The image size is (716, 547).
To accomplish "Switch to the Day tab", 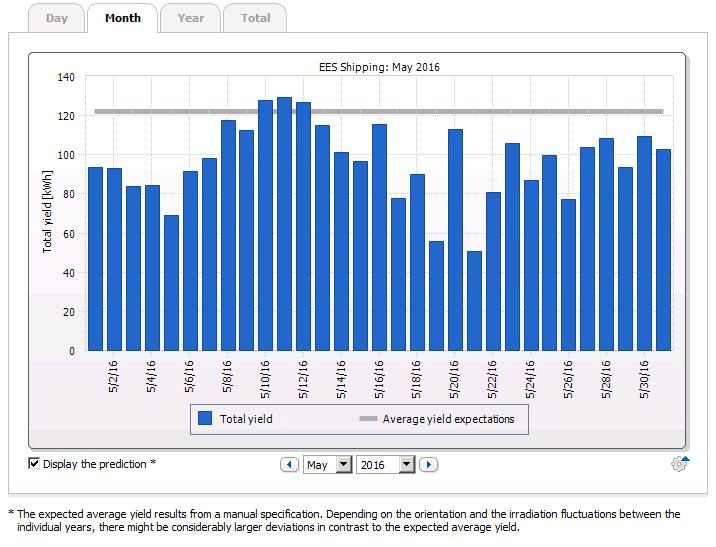I will pyautogui.click(x=57, y=18).
